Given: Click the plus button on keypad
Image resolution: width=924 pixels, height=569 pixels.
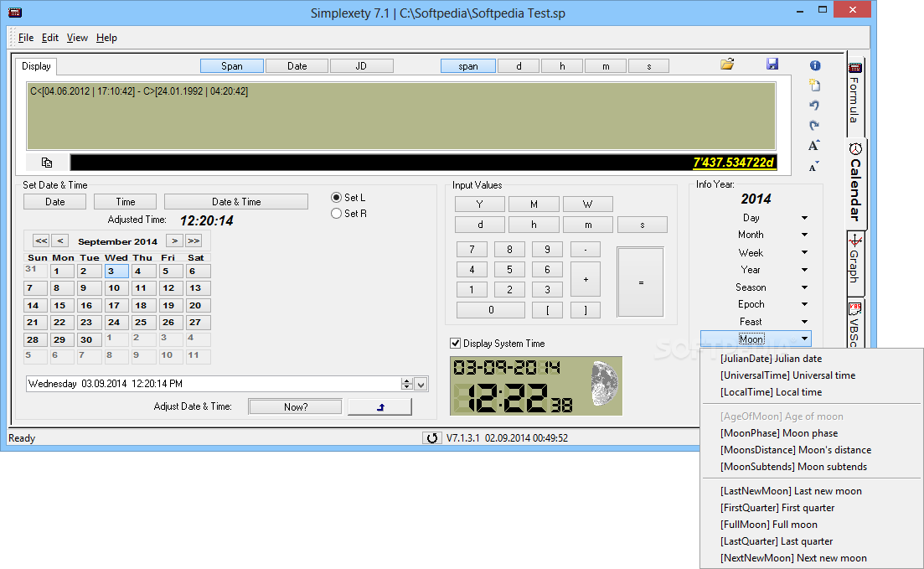Looking at the screenshot, I should 586,279.
